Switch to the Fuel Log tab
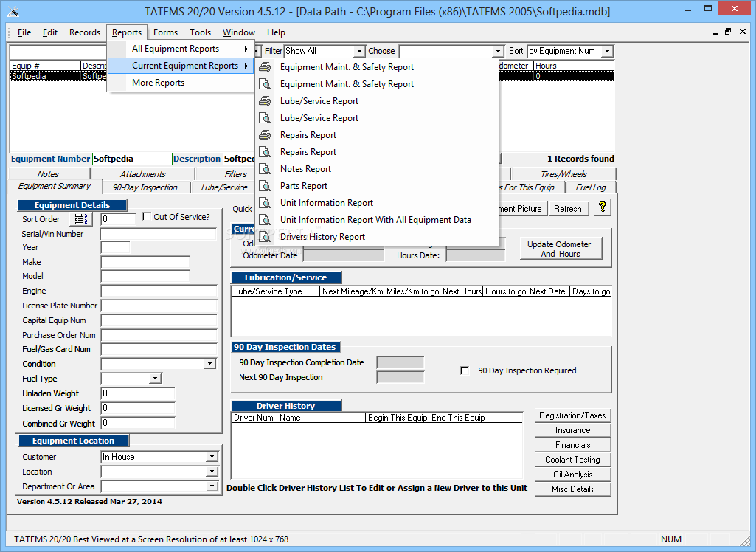756x552 pixels. (591, 187)
